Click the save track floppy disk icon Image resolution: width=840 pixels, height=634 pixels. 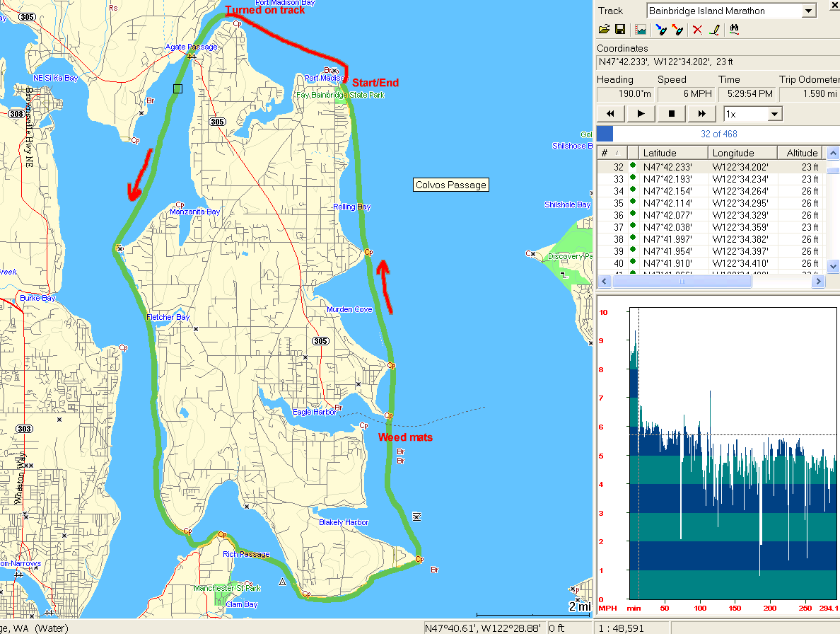[620, 30]
